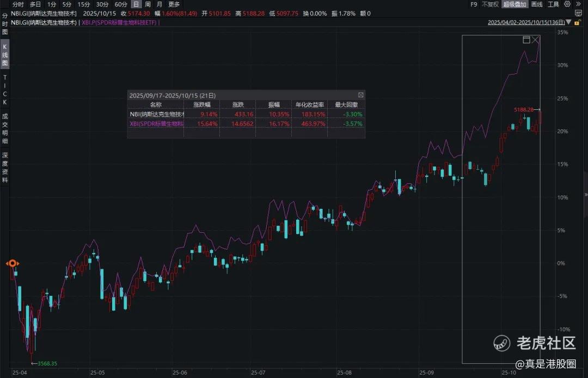Select the 日 daily timeframe
Image resolution: width=588 pixels, height=378 pixels.
click(136, 4)
